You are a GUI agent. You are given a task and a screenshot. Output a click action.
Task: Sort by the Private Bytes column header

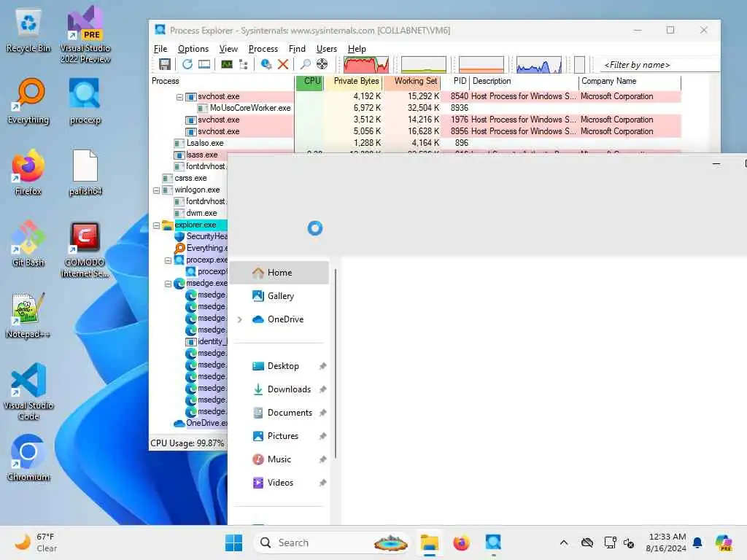(353, 81)
